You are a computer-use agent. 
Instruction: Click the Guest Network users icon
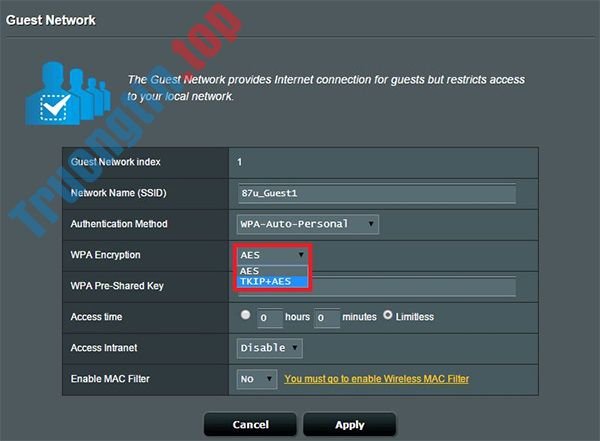[x=68, y=93]
